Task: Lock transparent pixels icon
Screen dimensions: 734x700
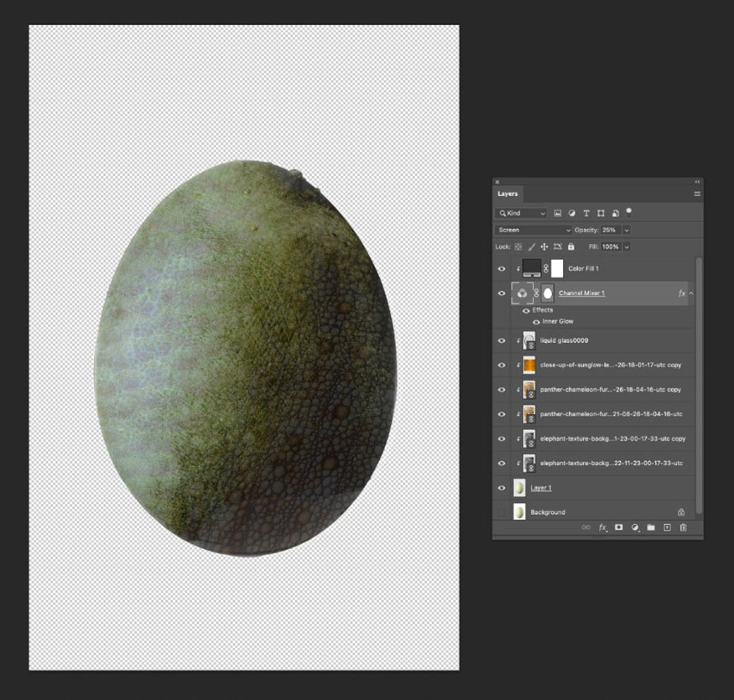Action: (518, 246)
